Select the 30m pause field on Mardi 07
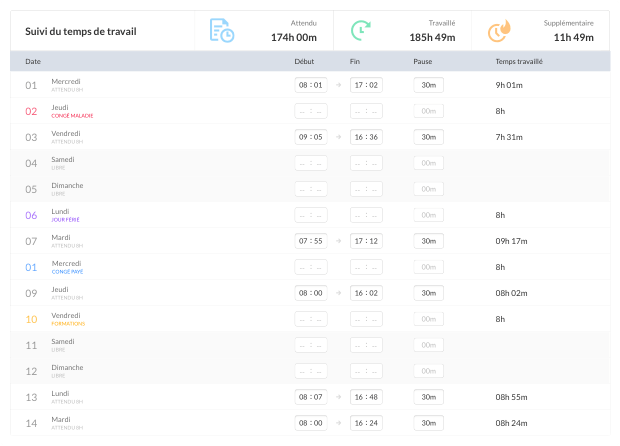Viewport: 620px width, 446px height. tap(429, 241)
